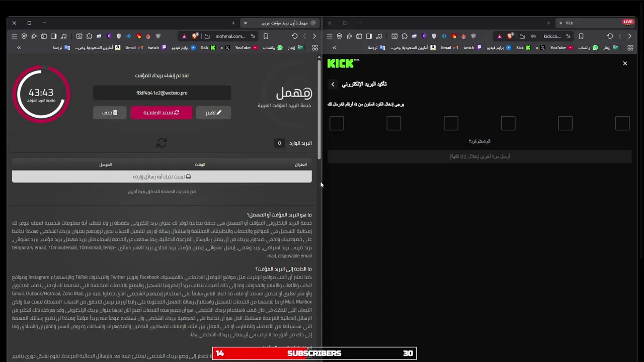Go back in Kick window
The image size is (644, 362).
point(629,36)
